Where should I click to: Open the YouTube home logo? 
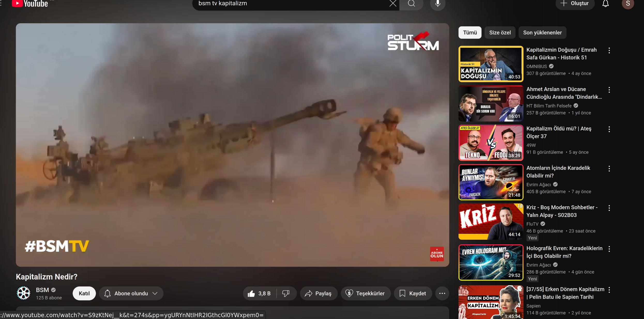[x=30, y=4]
